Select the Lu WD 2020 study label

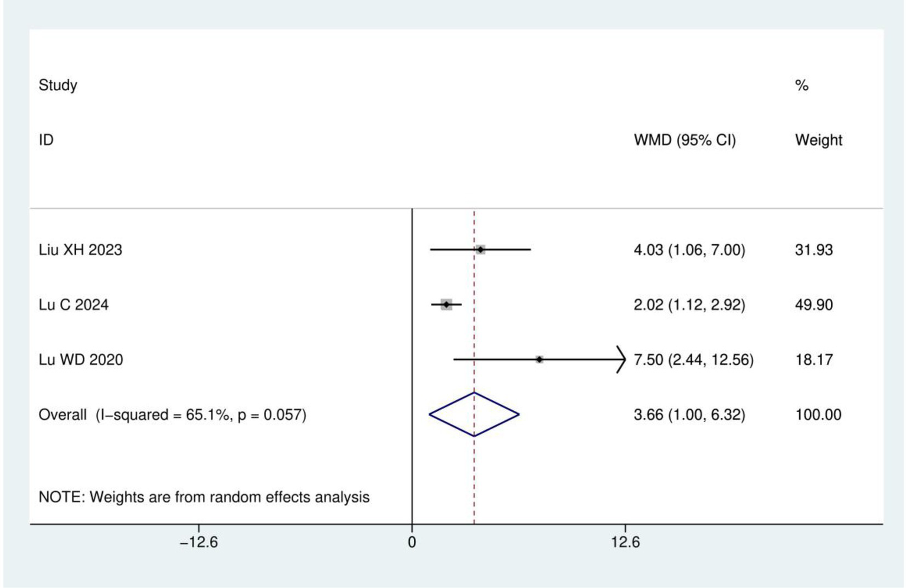pyautogui.click(x=81, y=360)
